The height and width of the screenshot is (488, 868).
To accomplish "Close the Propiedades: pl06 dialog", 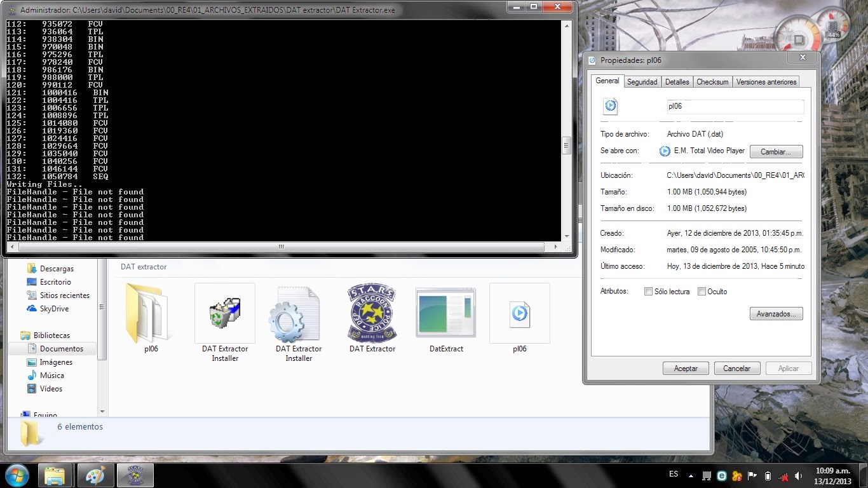I will 802,58.
